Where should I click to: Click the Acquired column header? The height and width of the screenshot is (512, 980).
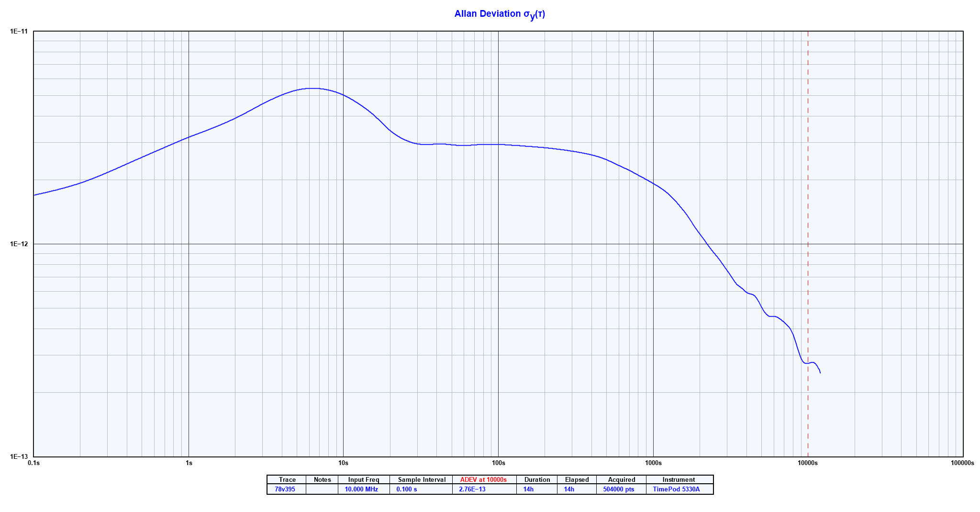pyautogui.click(x=622, y=479)
